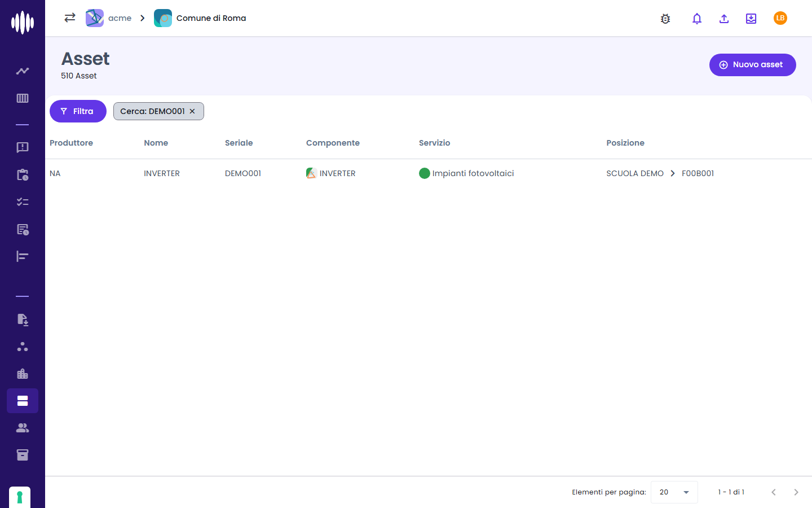Image resolution: width=812 pixels, height=508 pixels.
Task: Sort by the Nome column header
Action: [156, 143]
